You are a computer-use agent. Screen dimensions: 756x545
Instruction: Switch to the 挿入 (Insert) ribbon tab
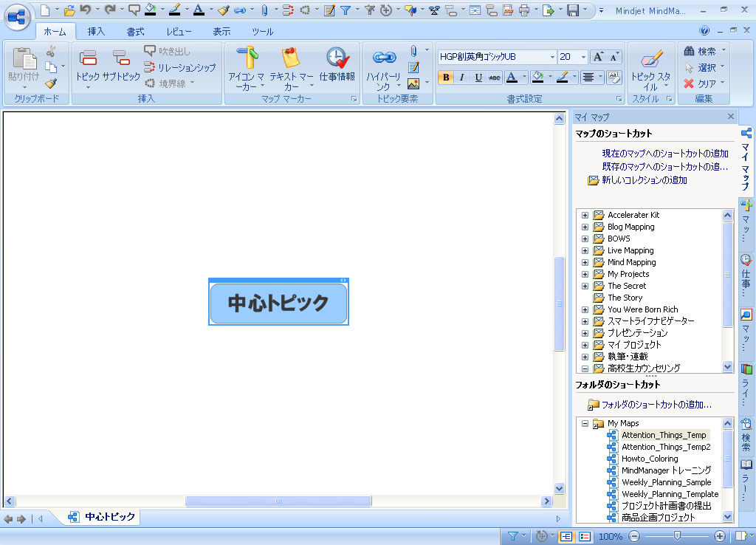pos(96,32)
